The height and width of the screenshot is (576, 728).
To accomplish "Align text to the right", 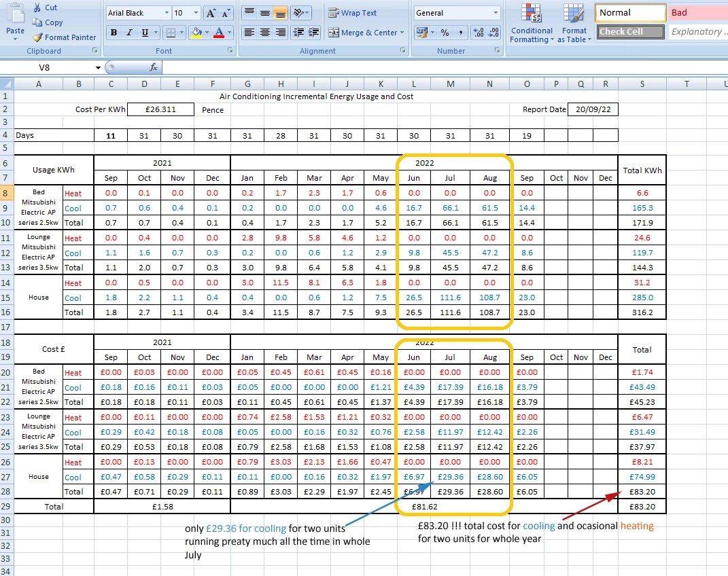I will [281, 33].
